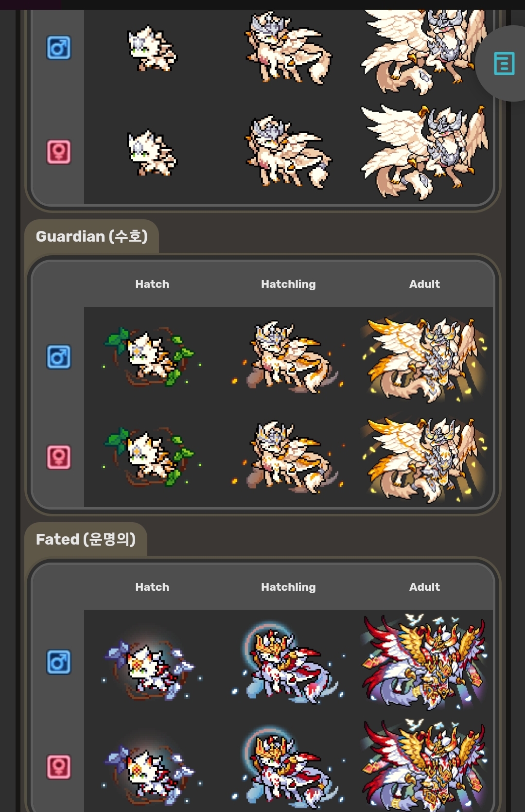Click the male icon in Fated section

point(59,662)
